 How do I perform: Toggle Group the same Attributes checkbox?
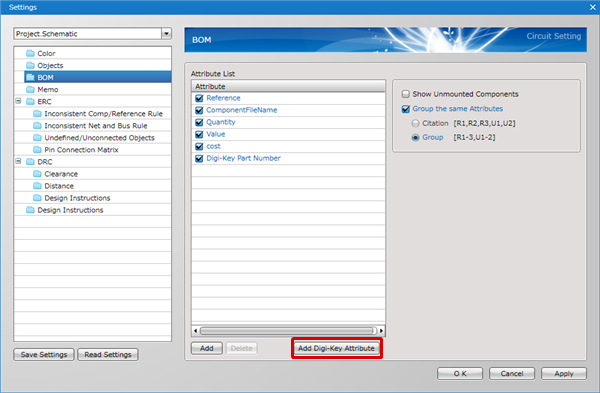click(x=406, y=109)
